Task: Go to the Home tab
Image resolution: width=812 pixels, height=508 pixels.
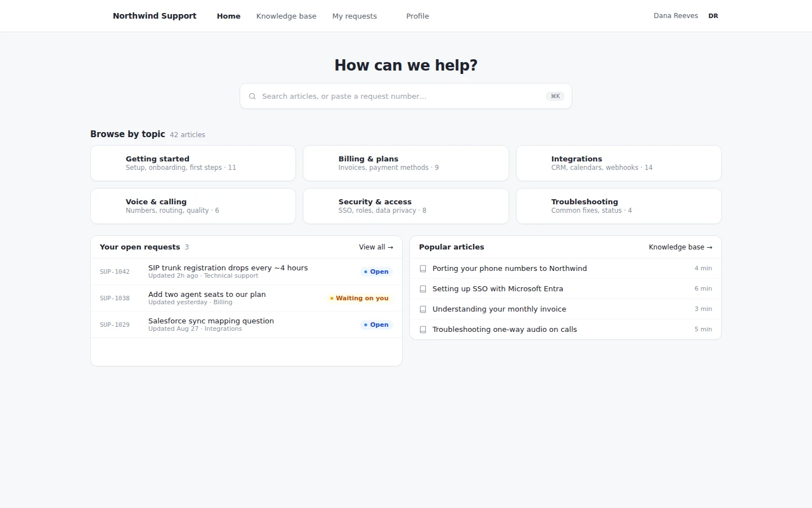Action: (x=228, y=16)
